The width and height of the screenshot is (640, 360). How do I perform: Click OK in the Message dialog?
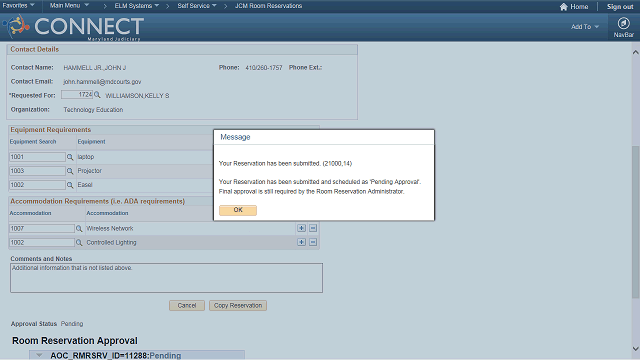coord(238,210)
